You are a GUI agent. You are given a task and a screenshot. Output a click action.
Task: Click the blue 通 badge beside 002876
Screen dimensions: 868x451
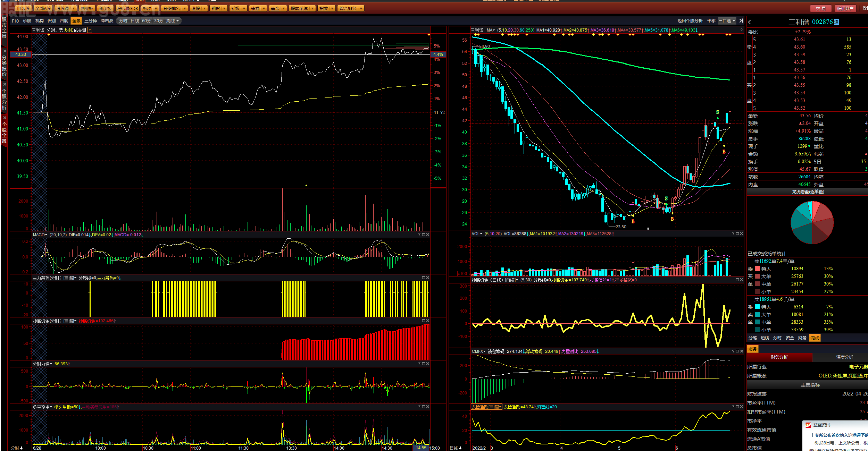[x=836, y=22]
